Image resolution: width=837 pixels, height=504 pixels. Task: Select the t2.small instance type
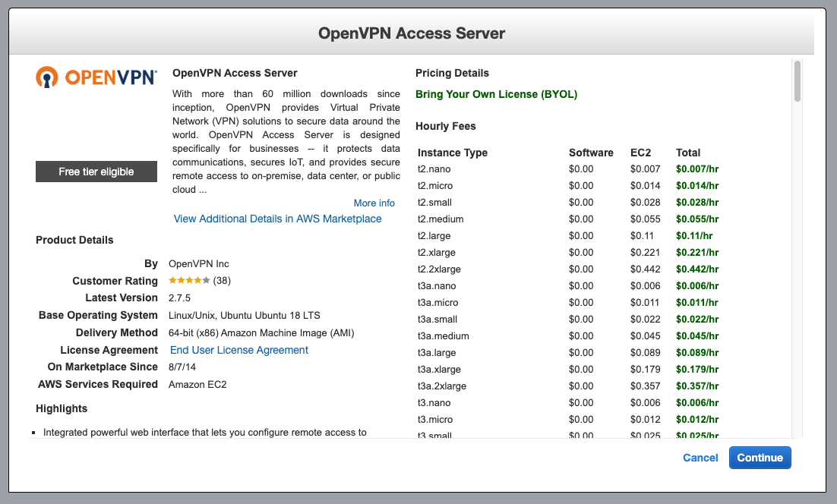(434, 202)
